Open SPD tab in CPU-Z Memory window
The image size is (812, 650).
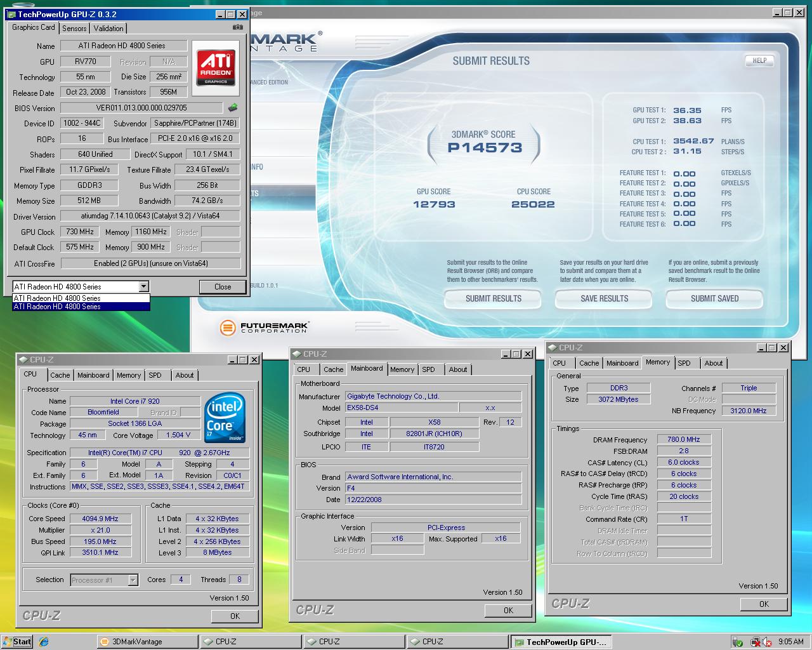pos(684,363)
